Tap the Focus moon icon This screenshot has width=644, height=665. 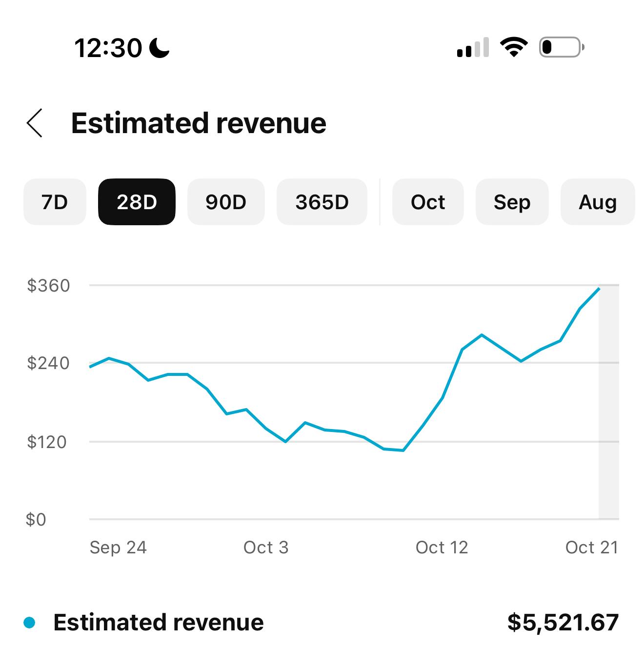click(x=159, y=48)
